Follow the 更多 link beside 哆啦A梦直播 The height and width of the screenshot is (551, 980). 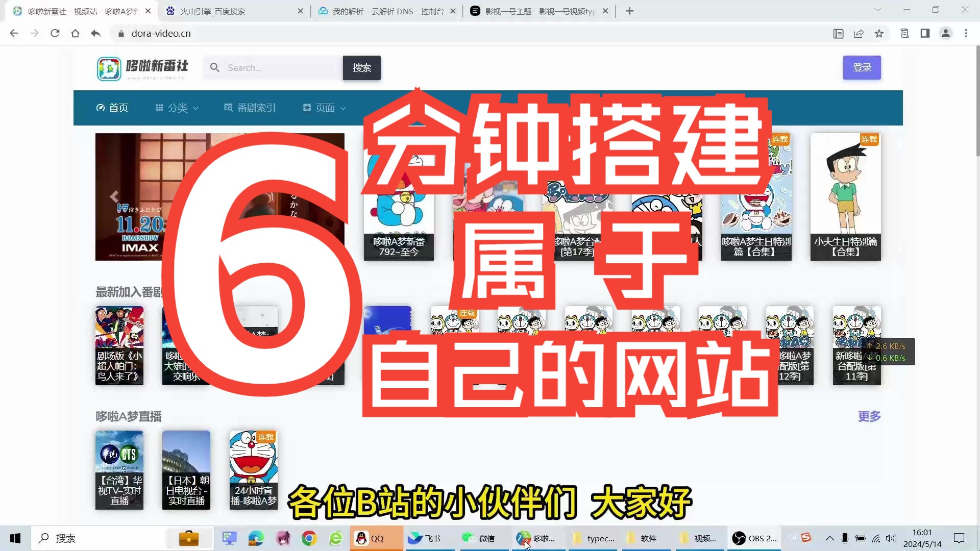[869, 416]
